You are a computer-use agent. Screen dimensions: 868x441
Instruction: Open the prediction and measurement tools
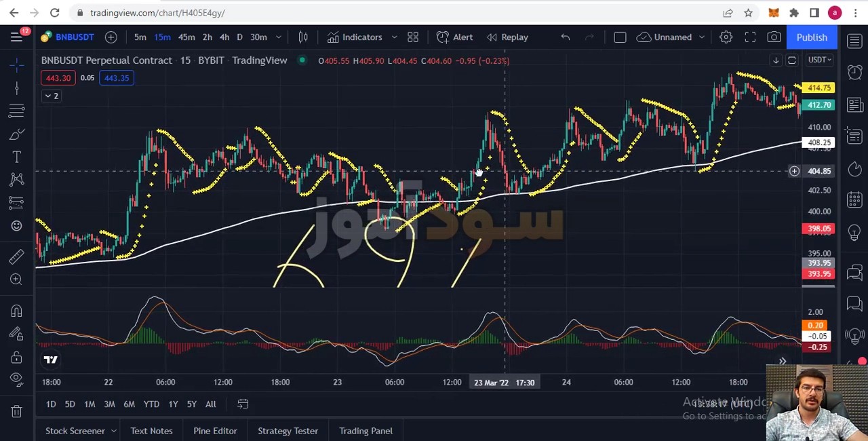coord(17,202)
